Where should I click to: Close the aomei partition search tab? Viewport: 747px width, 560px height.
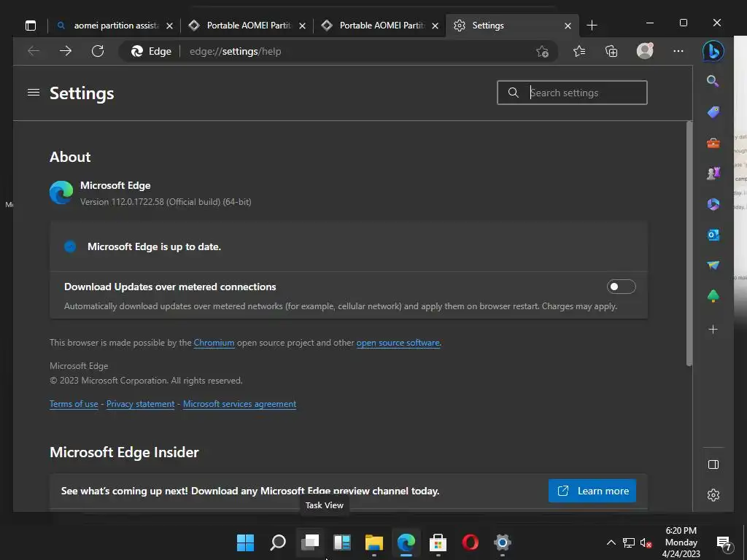tap(169, 26)
